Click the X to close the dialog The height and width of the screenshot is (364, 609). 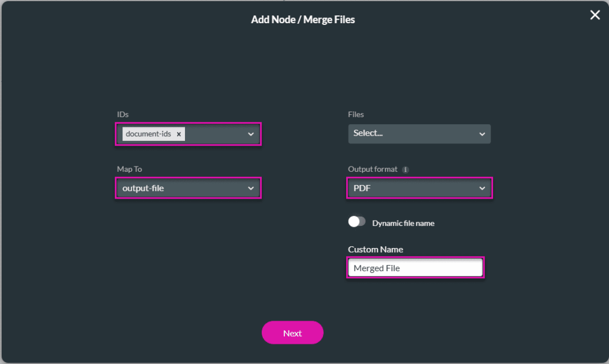pos(595,15)
